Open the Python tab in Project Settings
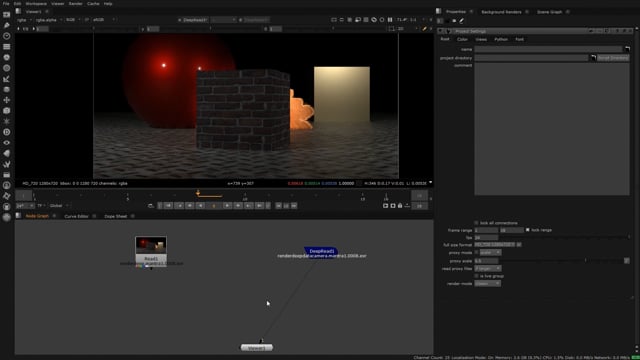 (501, 39)
